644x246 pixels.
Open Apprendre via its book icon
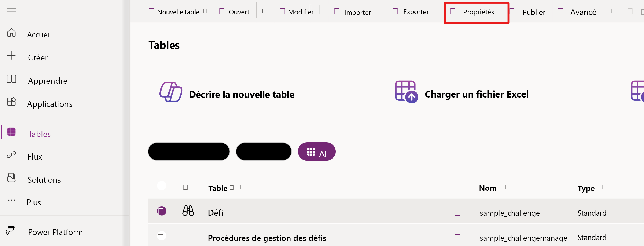point(11,79)
